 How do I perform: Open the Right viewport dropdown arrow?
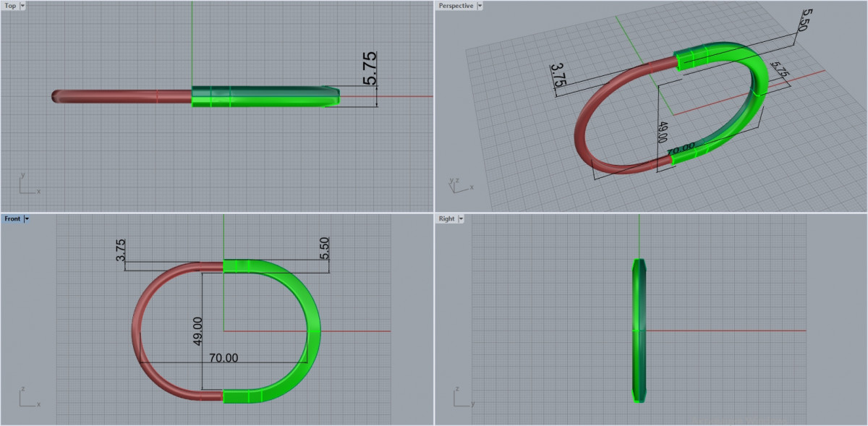[461, 218]
